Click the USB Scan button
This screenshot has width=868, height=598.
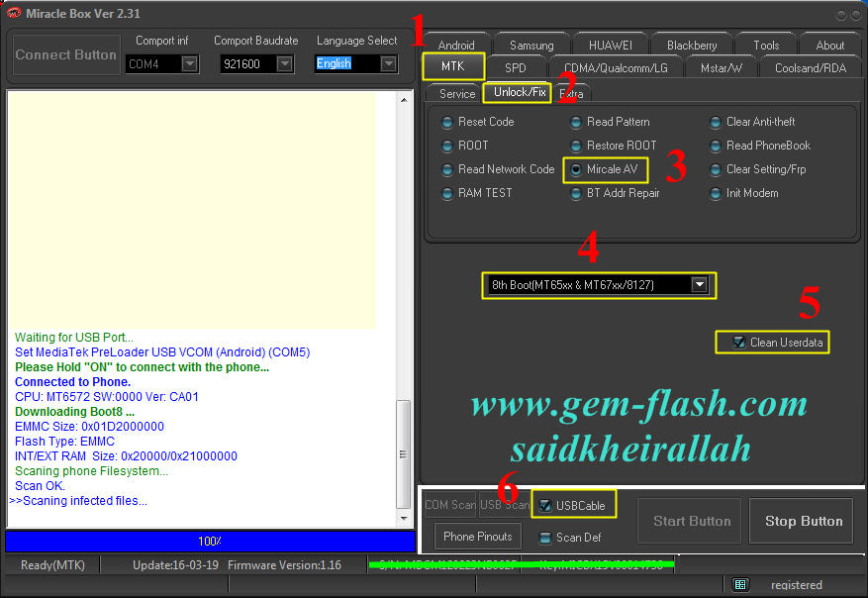505,504
